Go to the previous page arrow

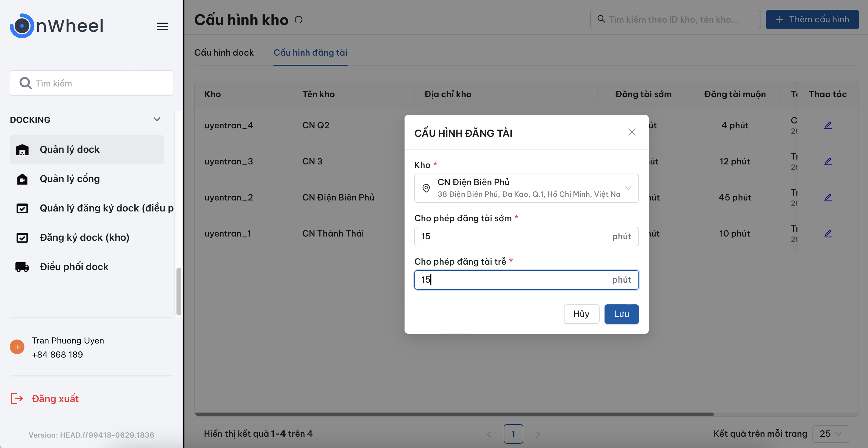click(489, 434)
